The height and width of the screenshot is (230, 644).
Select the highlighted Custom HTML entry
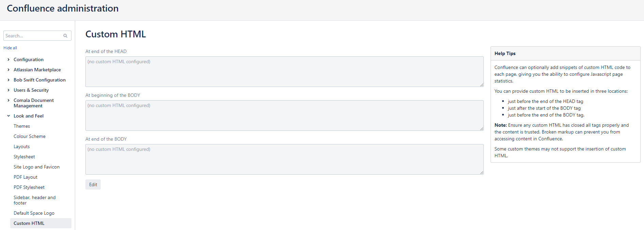[x=29, y=223]
